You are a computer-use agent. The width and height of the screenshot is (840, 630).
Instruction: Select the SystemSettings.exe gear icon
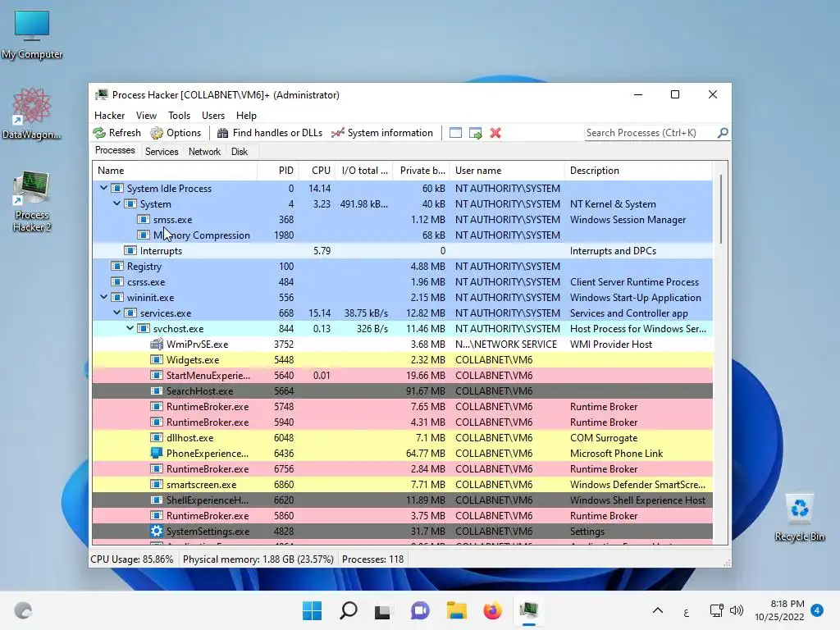(x=157, y=531)
